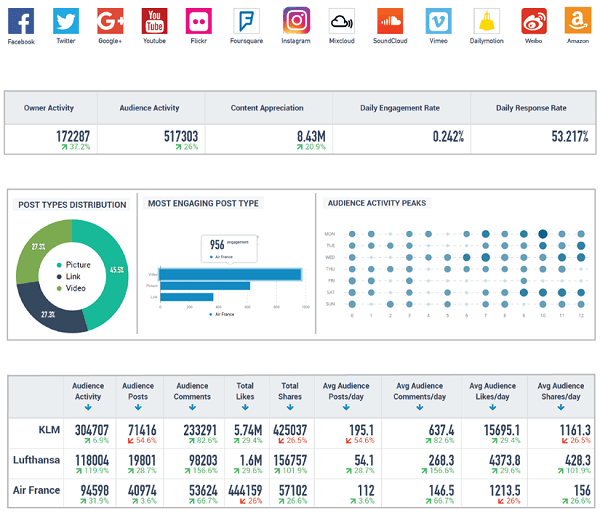Sort by Audience Activity column arrow
Image resolution: width=600 pixels, height=515 pixels.
(88, 407)
